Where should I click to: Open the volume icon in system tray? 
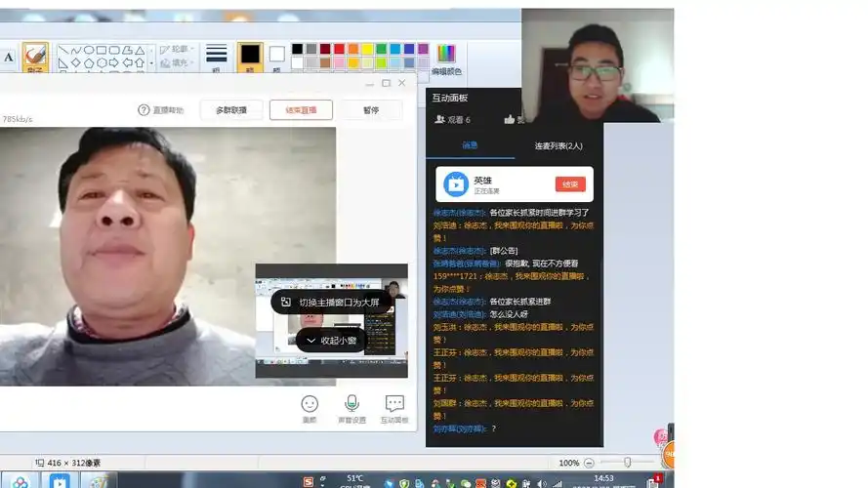pyautogui.click(x=541, y=483)
